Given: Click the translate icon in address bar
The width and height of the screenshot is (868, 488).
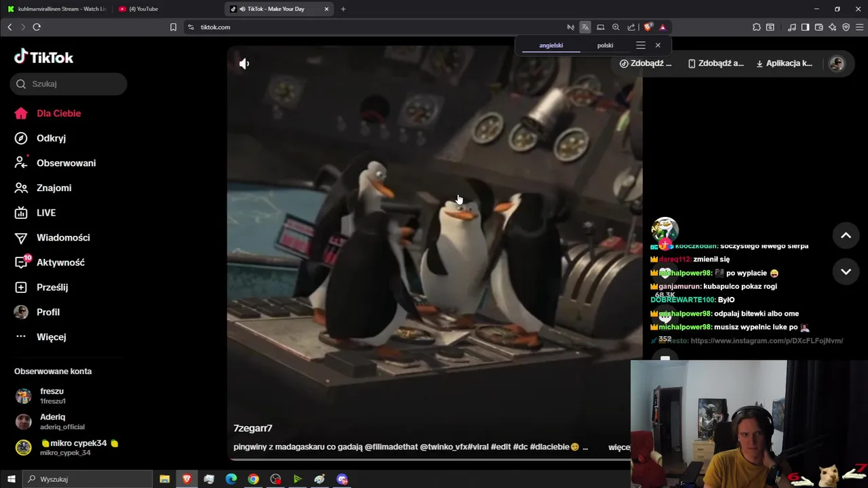Looking at the screenshot, I should tap(585, 27).
